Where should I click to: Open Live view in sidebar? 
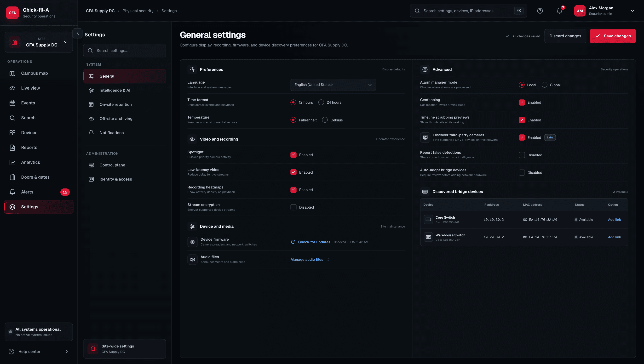[39, 88]
